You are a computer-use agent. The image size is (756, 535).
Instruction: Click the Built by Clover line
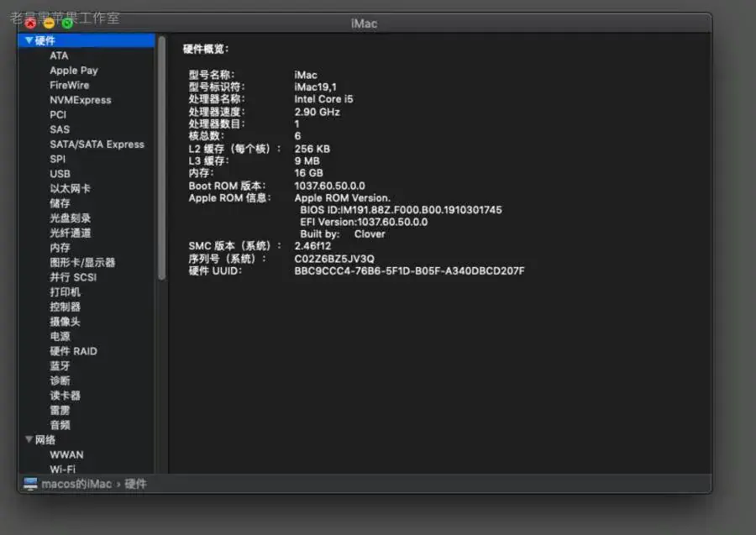tap(343, 234)
